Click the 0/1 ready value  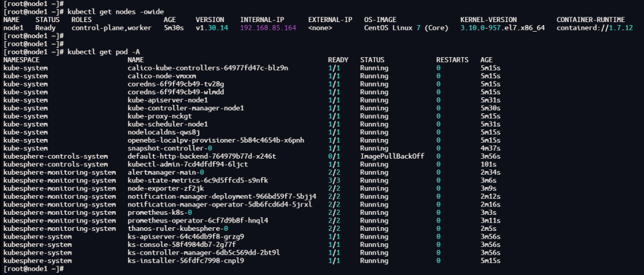click(x=334, y=156)
